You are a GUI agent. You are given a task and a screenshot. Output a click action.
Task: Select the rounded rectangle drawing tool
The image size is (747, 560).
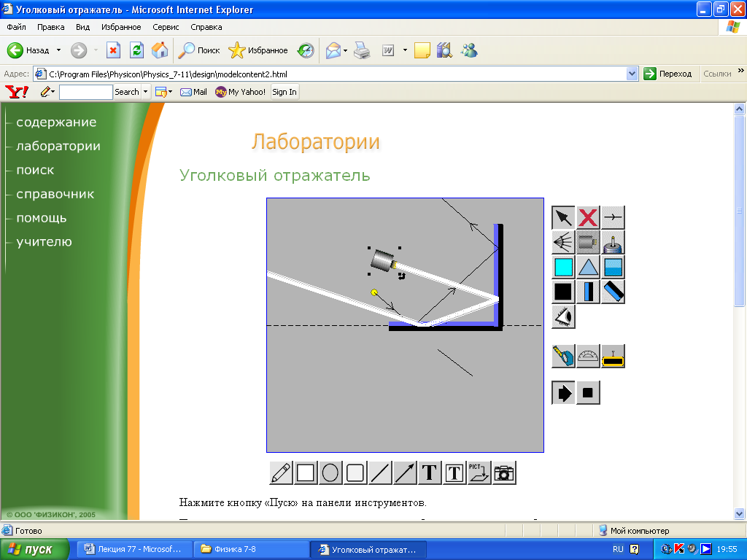coord(355,472)
